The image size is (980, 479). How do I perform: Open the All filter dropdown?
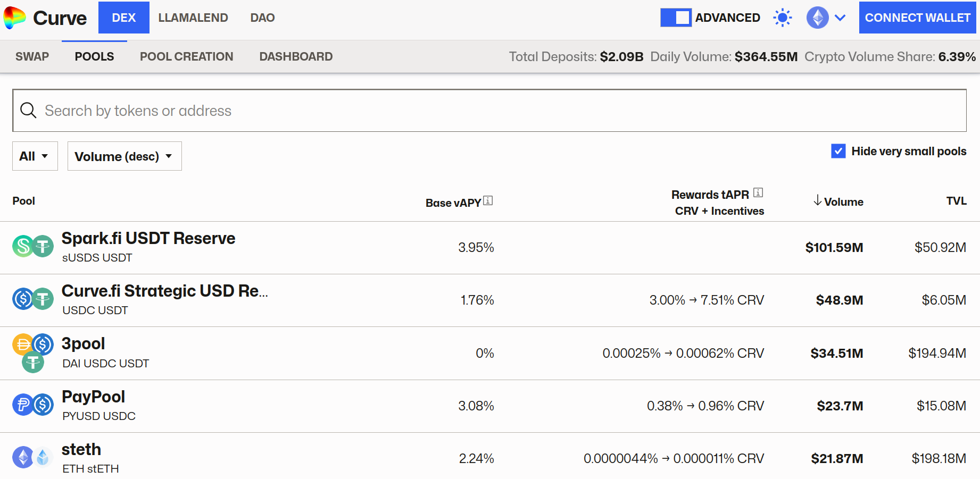click(x=35, y=156)
